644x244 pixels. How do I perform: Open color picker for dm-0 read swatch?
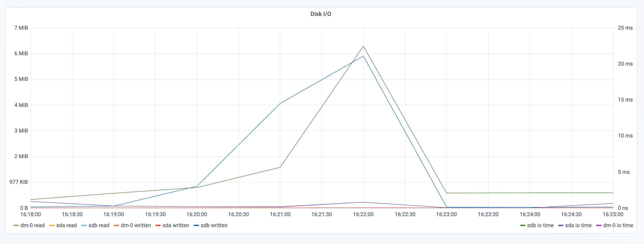(x=16, y=226)
